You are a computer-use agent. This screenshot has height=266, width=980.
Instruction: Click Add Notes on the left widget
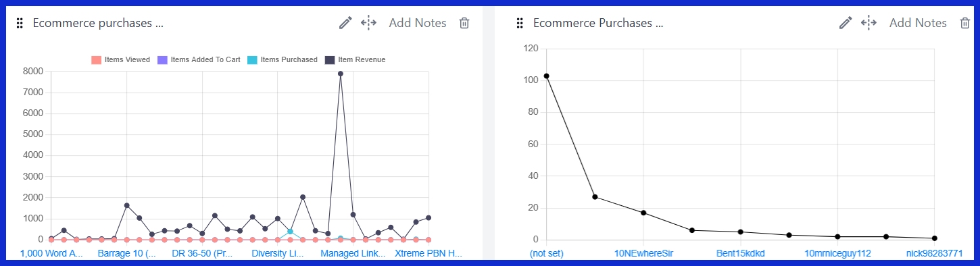pyautogui.click(x=418, y=23)
